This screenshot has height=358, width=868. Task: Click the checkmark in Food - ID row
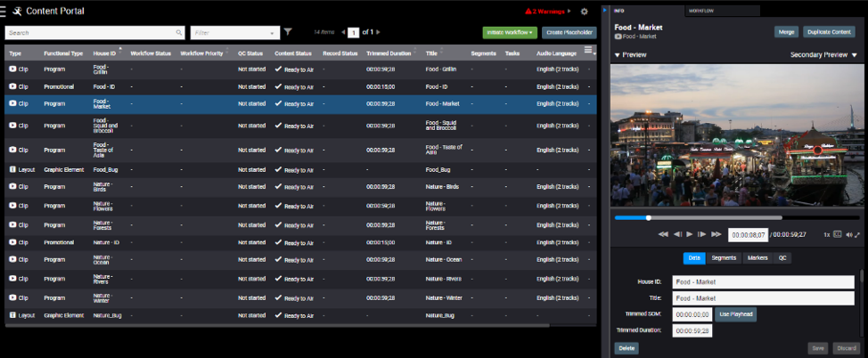pyautogui.click(x=278, y=86)
